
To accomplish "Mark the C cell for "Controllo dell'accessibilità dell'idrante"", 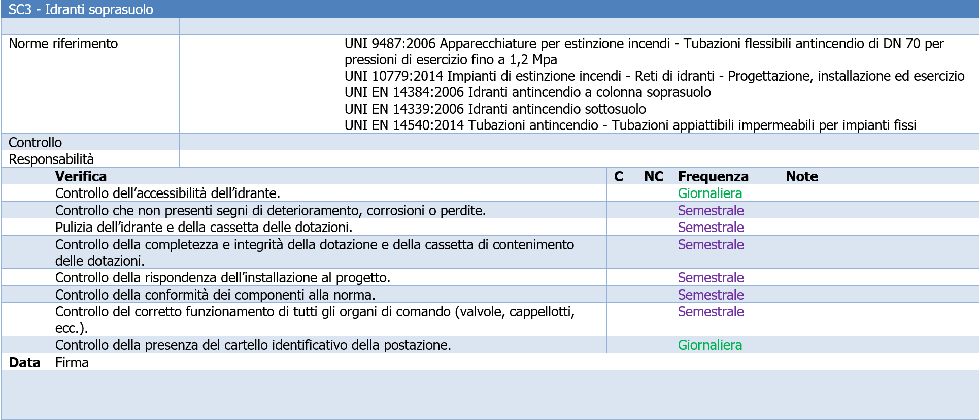I will coord(621,193).
